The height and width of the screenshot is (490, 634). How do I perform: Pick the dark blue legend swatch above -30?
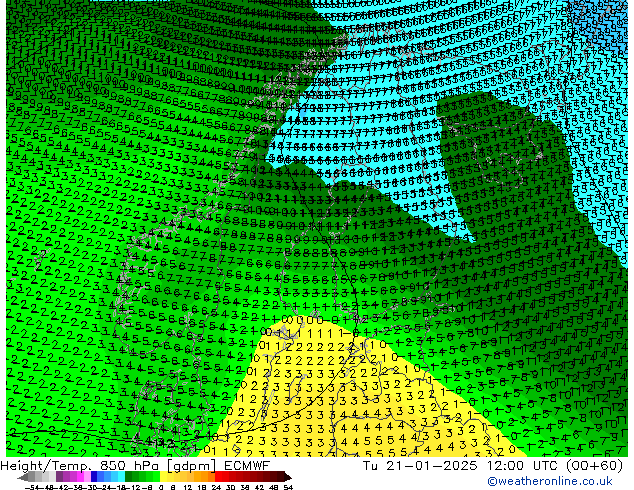(94, 477)
